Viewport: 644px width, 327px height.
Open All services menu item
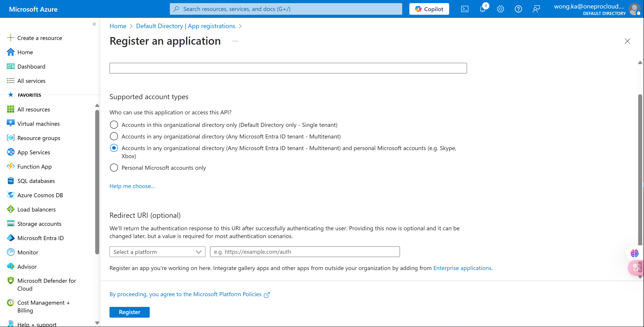pyautogui.click(x=31, y=81)
